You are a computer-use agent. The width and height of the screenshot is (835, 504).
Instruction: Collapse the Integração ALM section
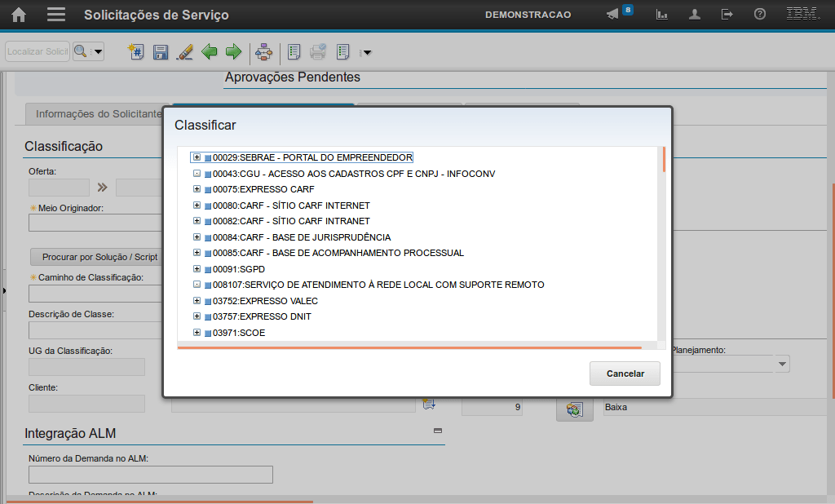pyautogui.click(x=438, y=431)
